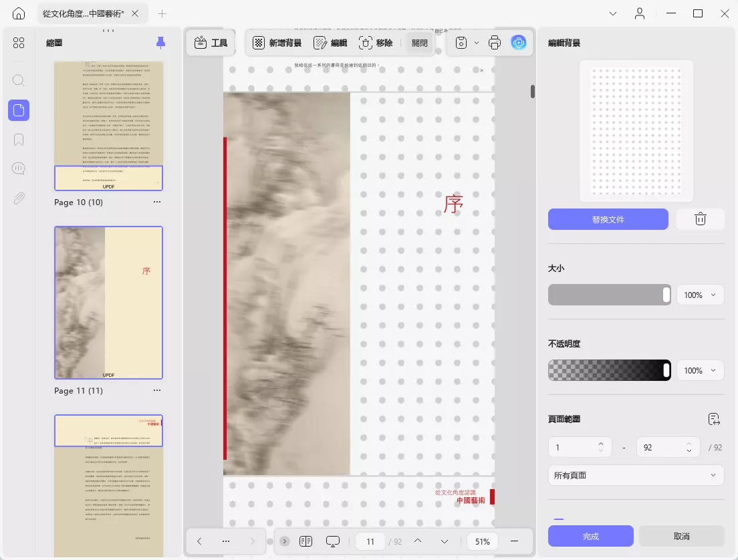Delete the background with trash icon

[x=701, y=219]
